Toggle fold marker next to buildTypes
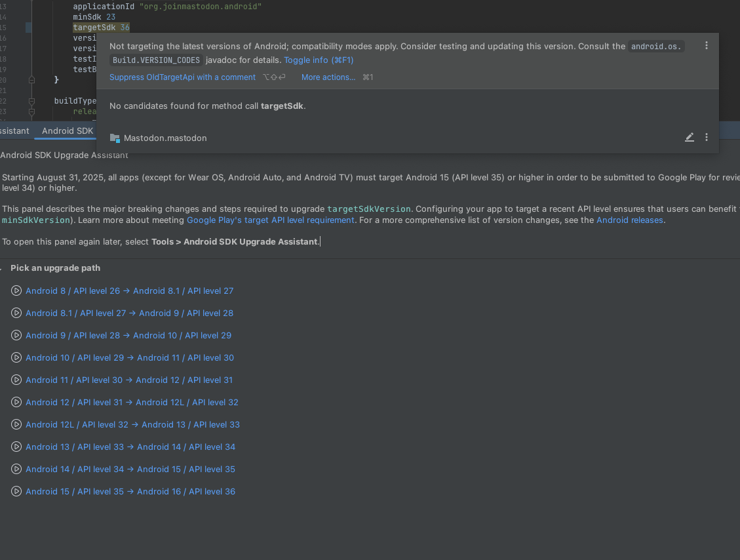 pos(31,101)
